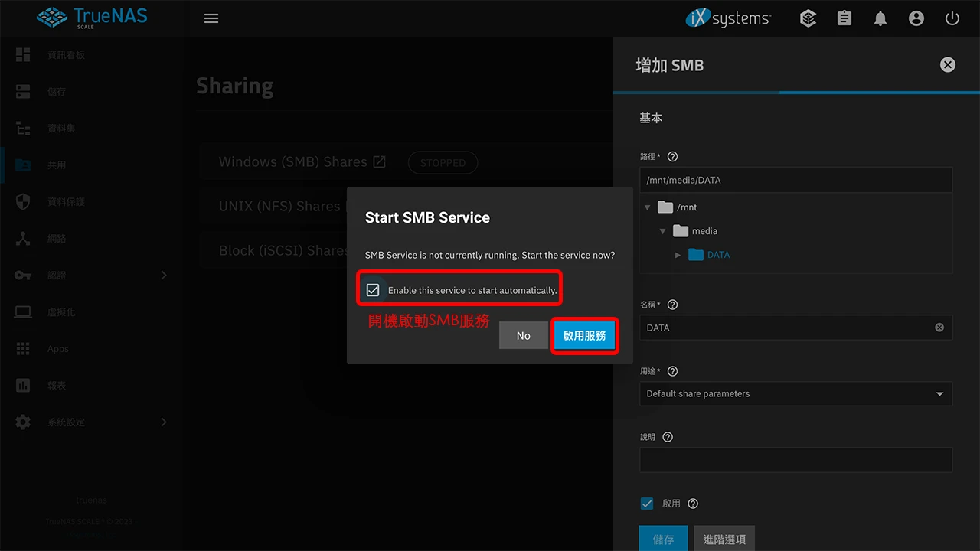Open the 用途 Default share parameters dropdown

click(x=795, y=394)
